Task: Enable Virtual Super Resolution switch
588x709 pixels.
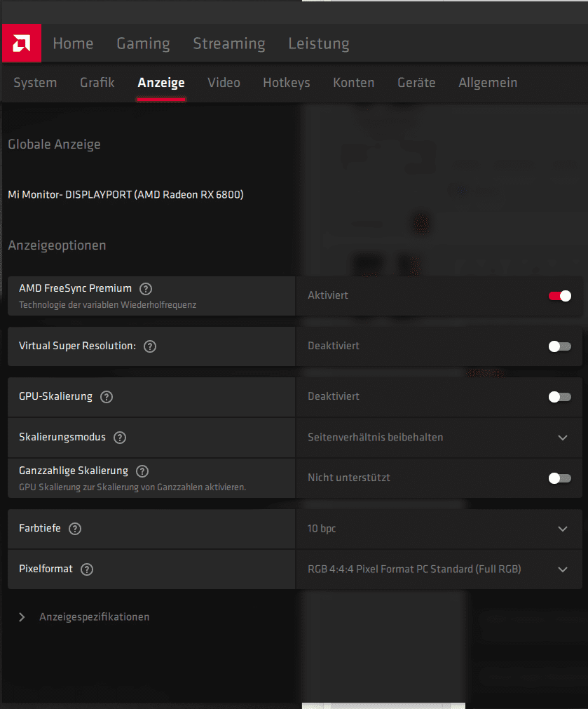Action: [x=559, y=346]
